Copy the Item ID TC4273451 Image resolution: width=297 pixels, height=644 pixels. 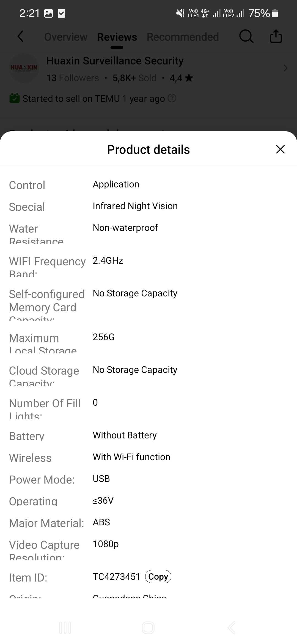[158, 577]
